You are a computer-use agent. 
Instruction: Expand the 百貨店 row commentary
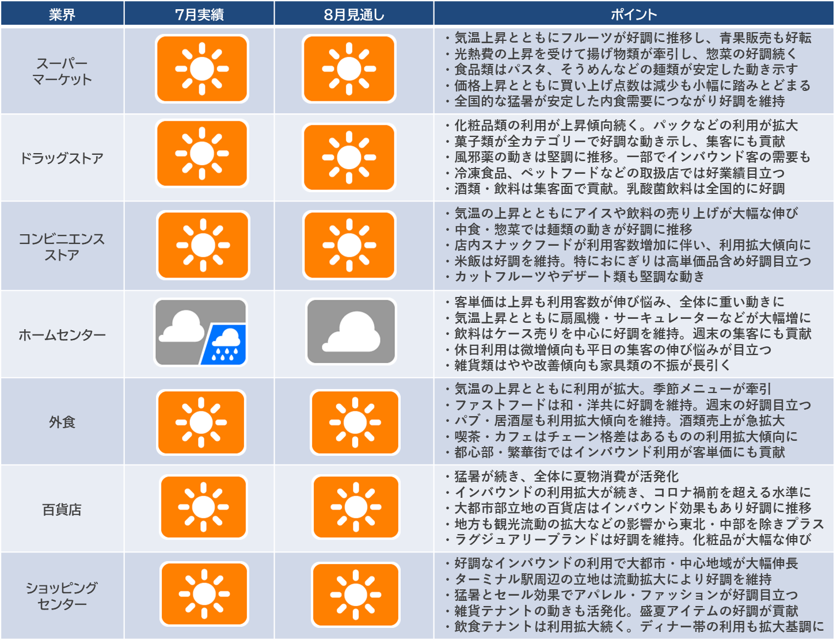[x=633, y=509]
